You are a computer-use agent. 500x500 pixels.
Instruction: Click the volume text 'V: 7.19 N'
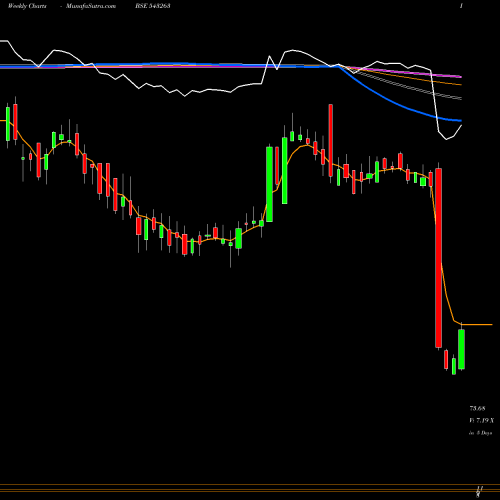[482, 420]
